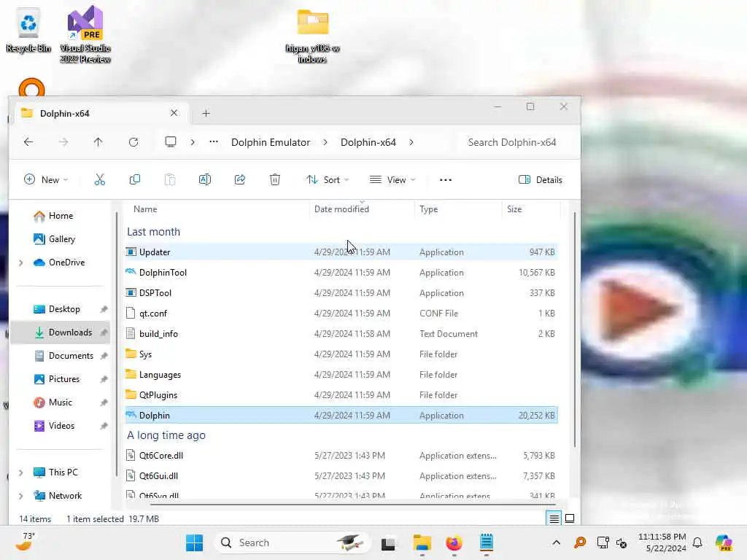This screenshot has width=747, height=560.
Task: Open the Sort dropdown
Action: [x=328, y=179]
